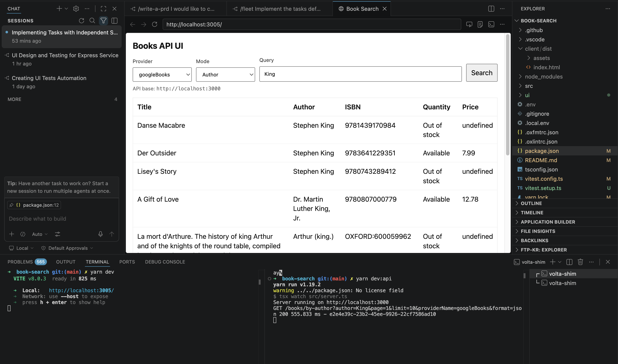
Task: Open the localhost:3005 link in terminal
Action: click(x=81, y=290)
